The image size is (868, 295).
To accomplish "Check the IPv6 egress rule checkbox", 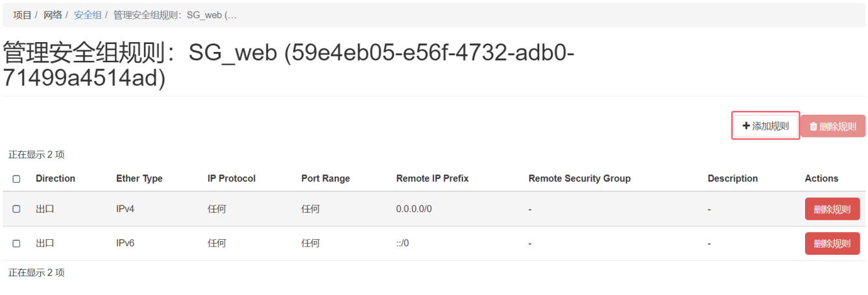I will (16, 244).
